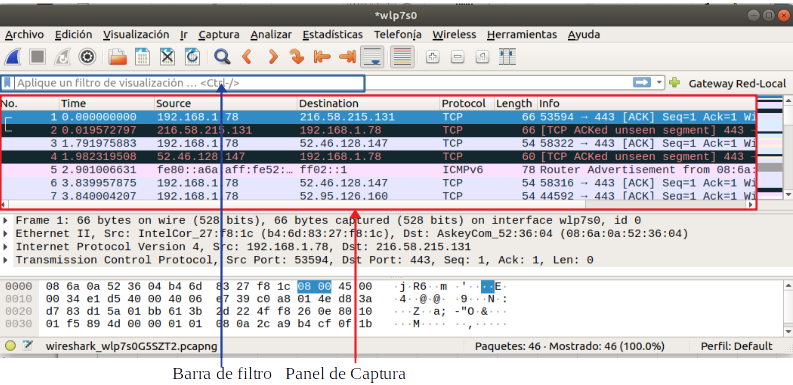Find a packet magnifier icon
Screen dimensions: 793x385
(x=222, y=57)
